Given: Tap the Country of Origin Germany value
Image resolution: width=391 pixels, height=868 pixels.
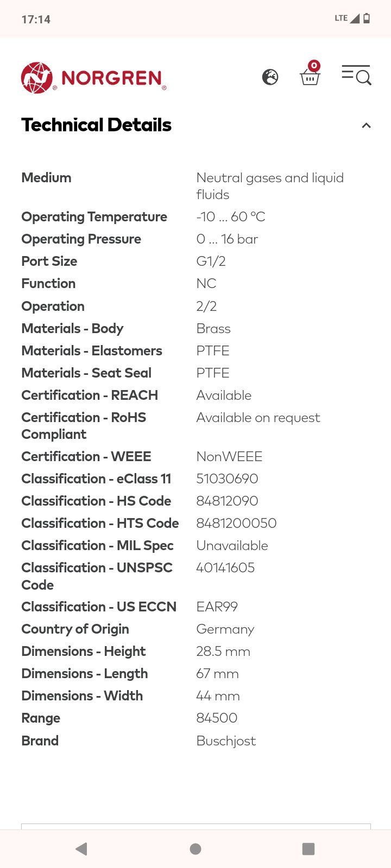Looking at the screenshot, I should point(225,629).
